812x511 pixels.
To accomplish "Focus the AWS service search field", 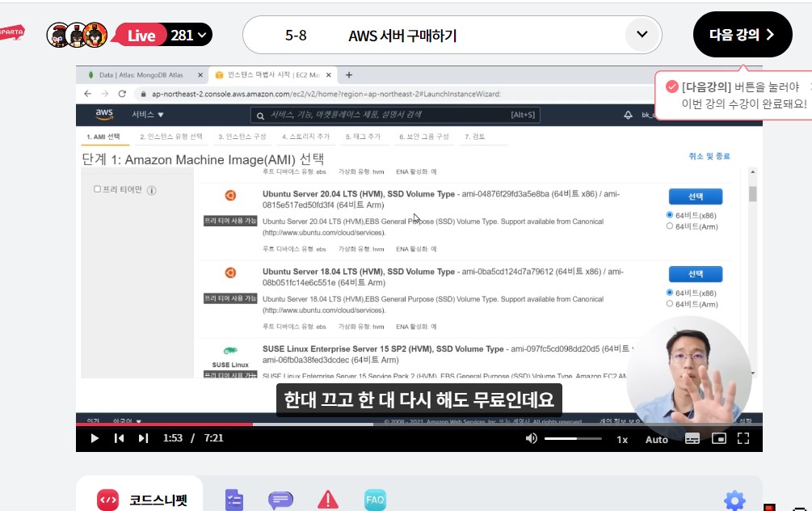I will point(395,115).
